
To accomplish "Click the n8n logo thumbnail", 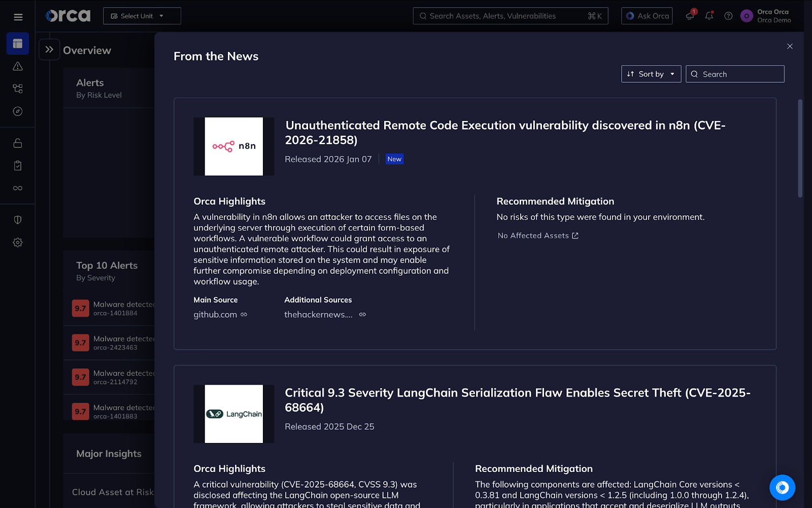I will (x=233, y=146).
